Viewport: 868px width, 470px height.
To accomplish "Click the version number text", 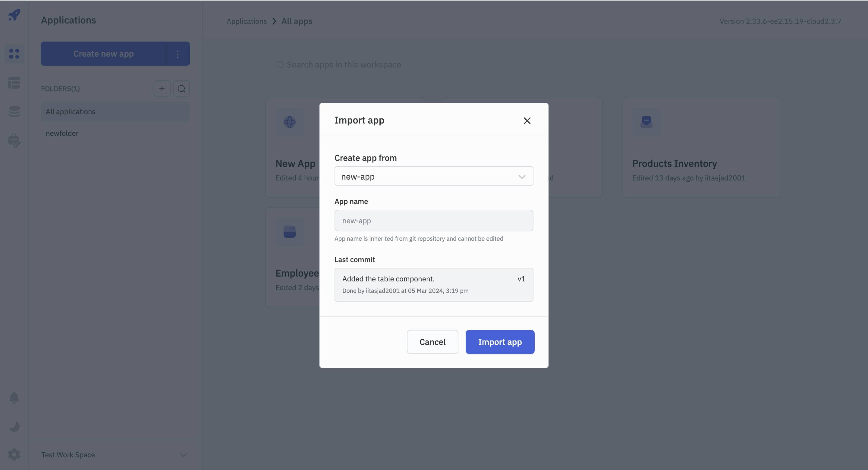I will coord(780,21).
